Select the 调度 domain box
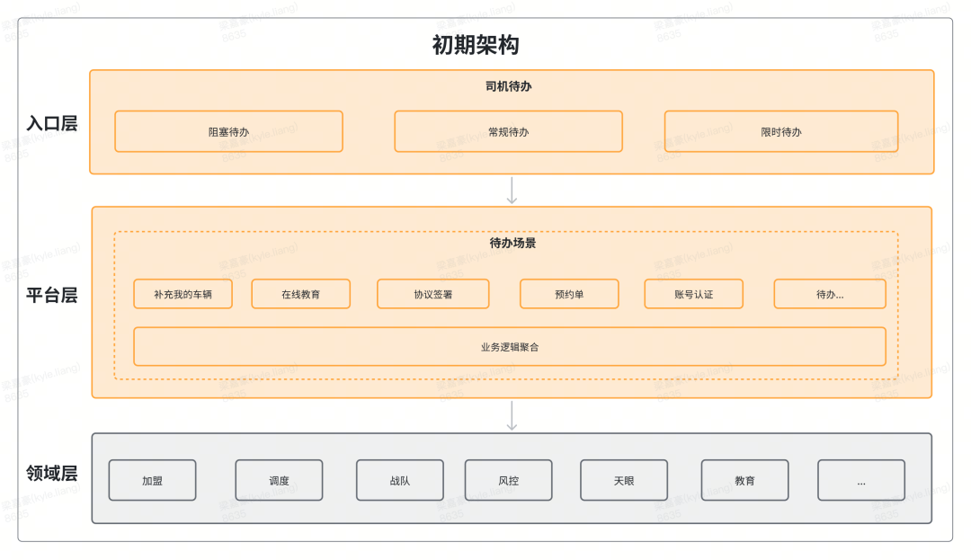 point(279,480)
